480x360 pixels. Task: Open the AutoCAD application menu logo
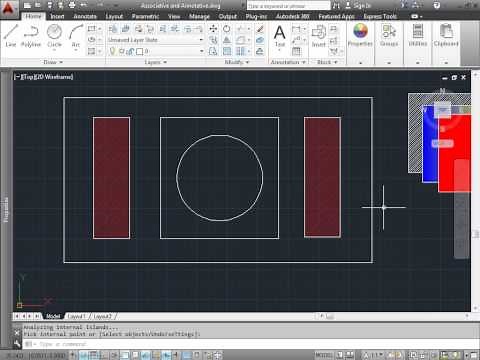click(x=9, y=9)
